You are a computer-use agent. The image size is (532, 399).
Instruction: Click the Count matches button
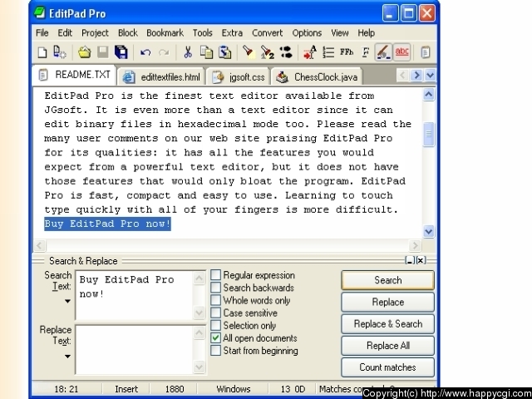388,367
